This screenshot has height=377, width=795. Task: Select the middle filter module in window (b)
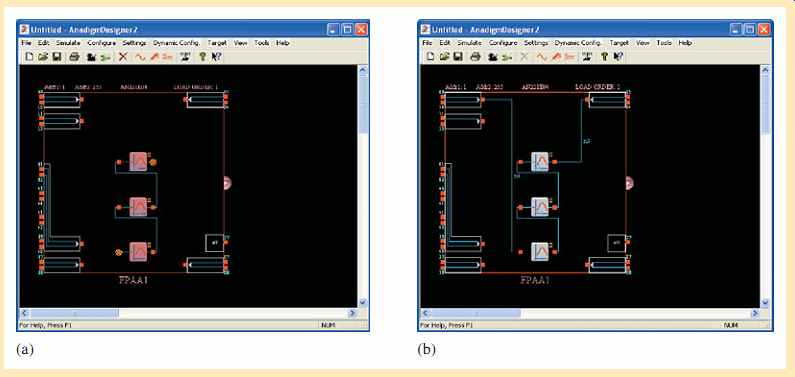pos(540,207)
